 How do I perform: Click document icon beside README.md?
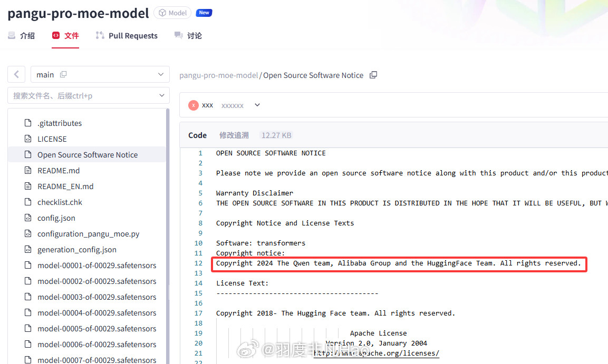coord(28,170)
